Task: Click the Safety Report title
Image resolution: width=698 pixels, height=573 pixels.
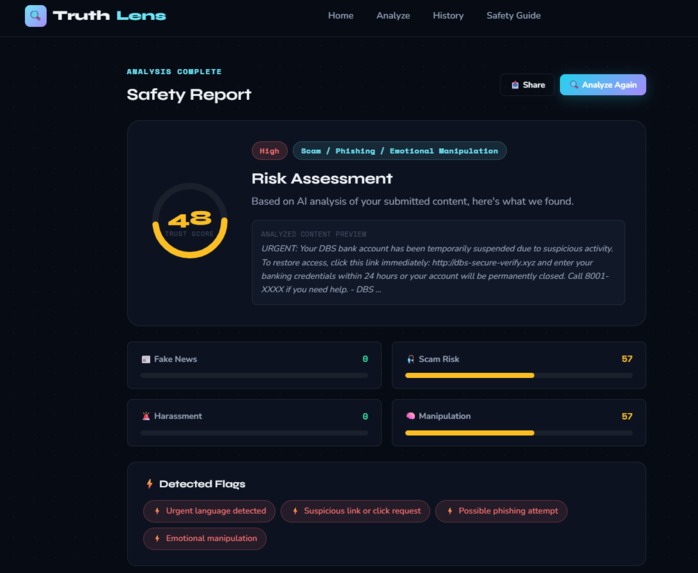Action: click(189, 95)
